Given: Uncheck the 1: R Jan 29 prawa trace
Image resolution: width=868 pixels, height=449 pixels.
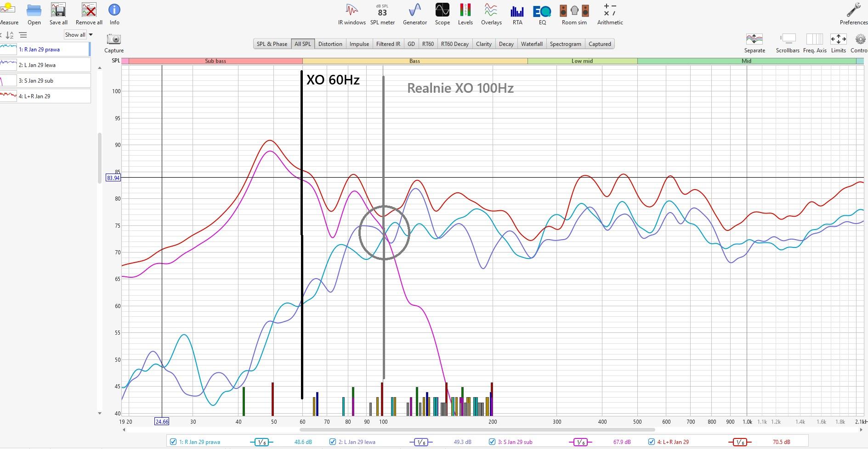Looking at the screenshot, I should (173, 442).
